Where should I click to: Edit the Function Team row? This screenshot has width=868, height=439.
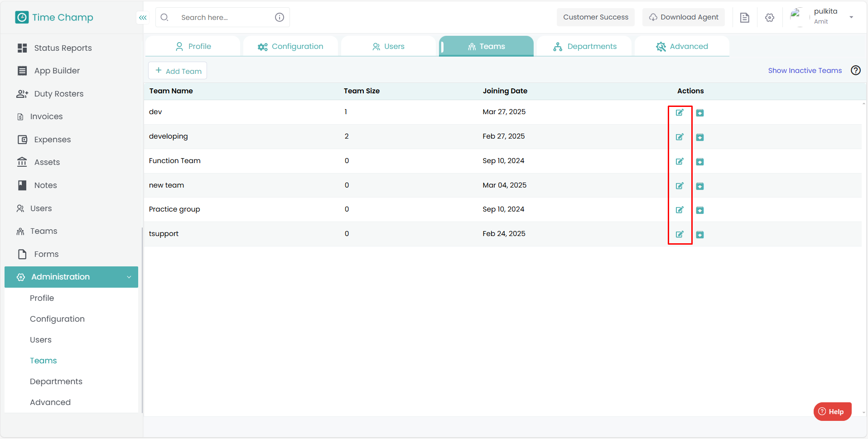(x=680, y=161)
